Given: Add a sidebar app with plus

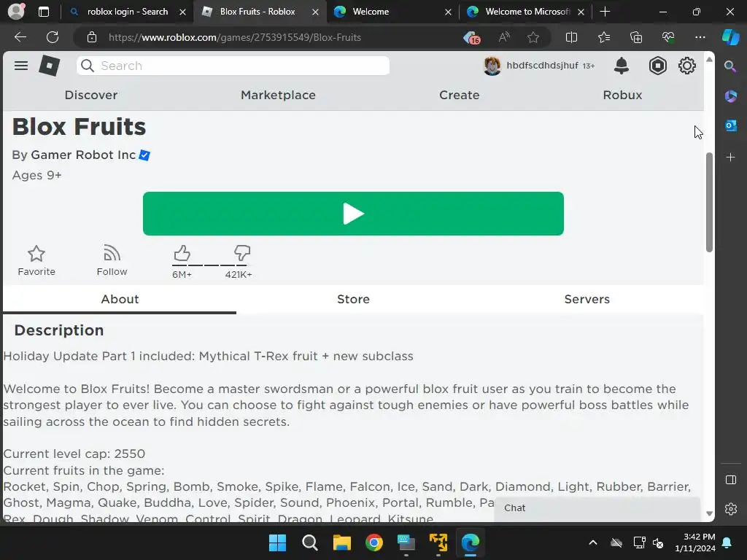Looking at the screenshot, I should tap(730, 157).
